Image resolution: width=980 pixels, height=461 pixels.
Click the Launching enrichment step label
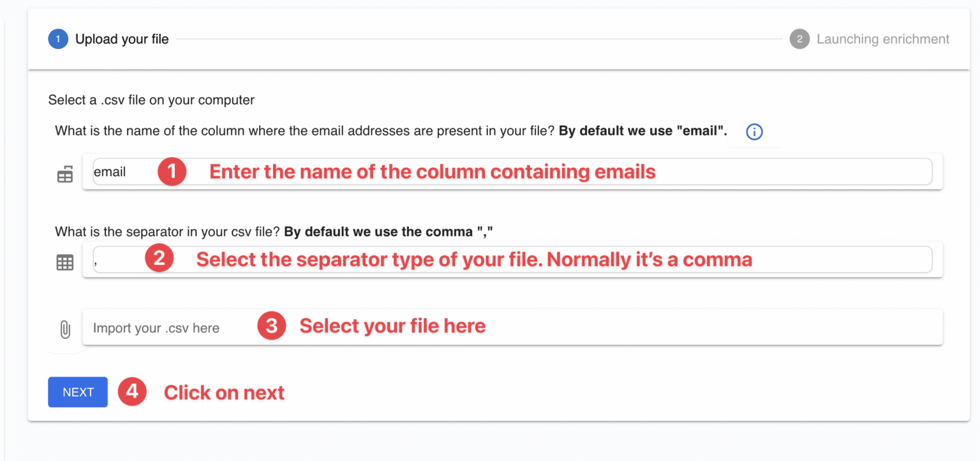(883, 39)
